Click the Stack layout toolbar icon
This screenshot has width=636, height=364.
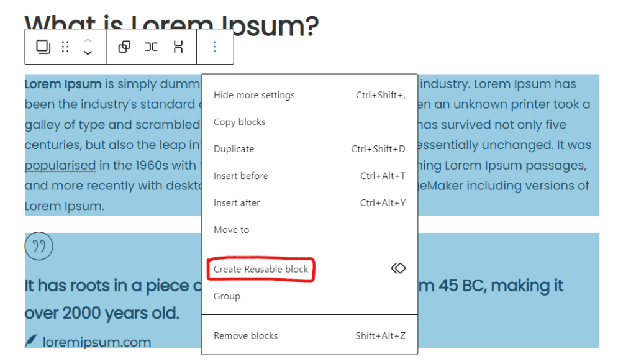[178, 47]
